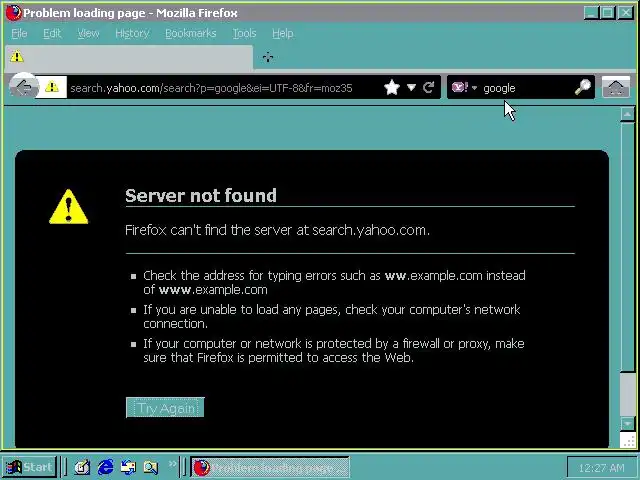
Task: Click the bullet about network connection
Action: pos(331,316)
